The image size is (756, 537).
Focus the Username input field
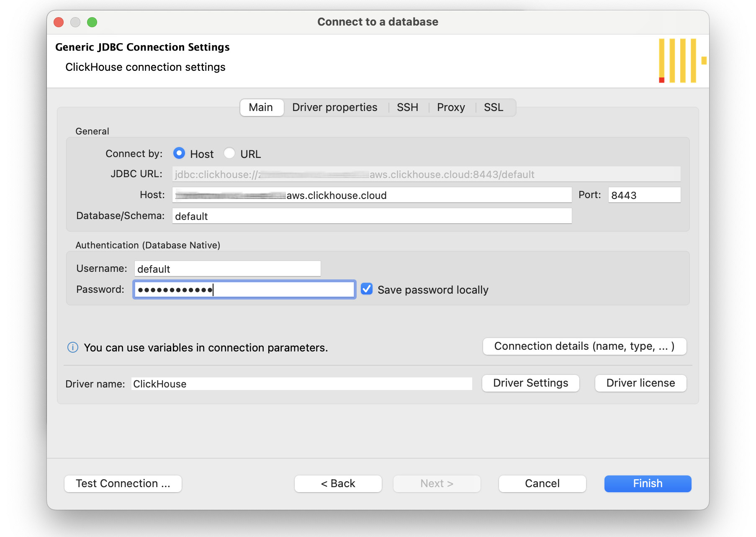(x=227, y=269)
